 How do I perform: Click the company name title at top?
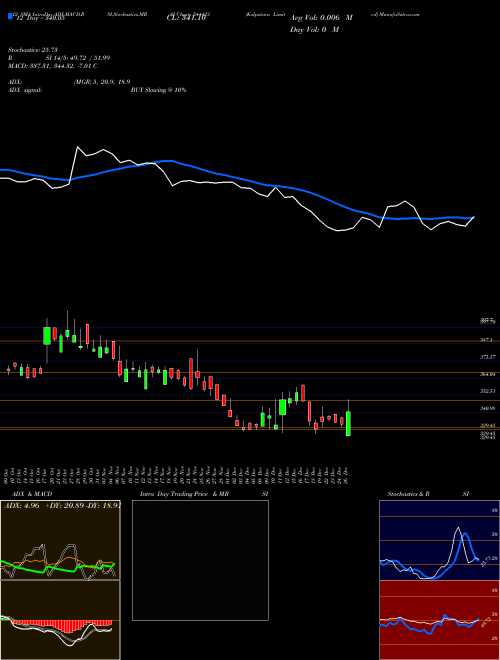(x=265, y=14)
